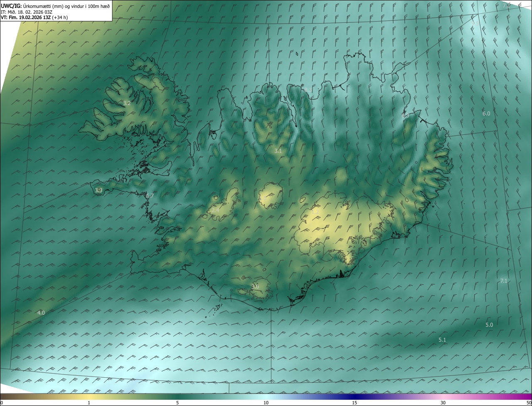532x406 pixels.
Task: Click the colorbar tick label 15
Action: (x=355, y=403)
